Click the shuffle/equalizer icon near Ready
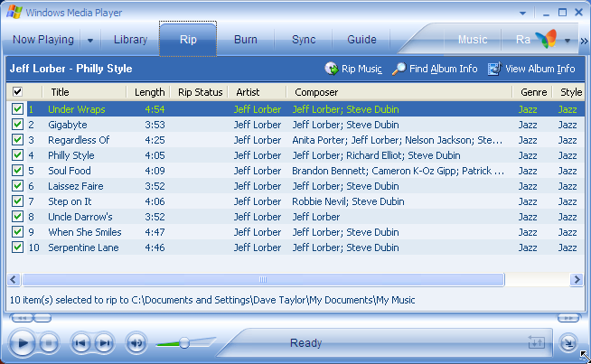 click(x=536, y=342)
